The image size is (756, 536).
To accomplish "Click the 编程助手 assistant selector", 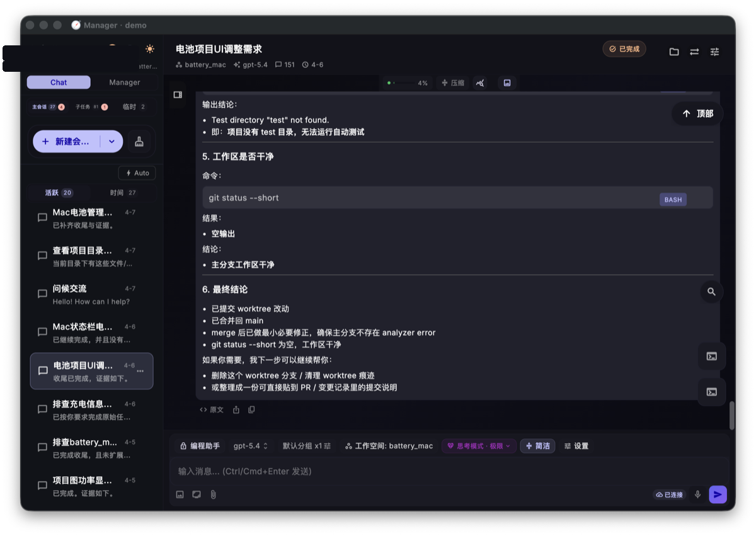I will [x=200, y=446].
